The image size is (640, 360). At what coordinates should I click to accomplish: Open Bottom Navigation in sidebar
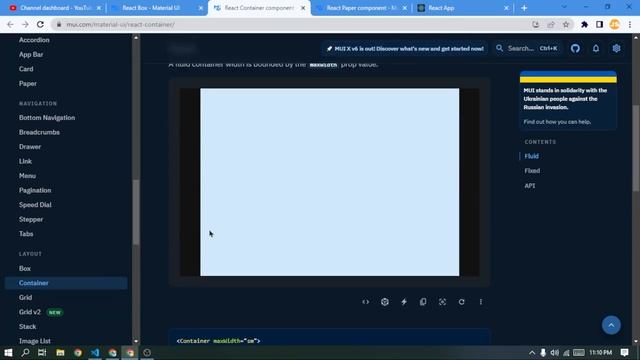tap(47, 118)
